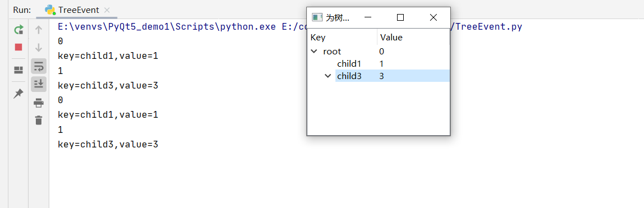644x208 pixels.
Task: Click the tree window's title icon
Action: 317,17
